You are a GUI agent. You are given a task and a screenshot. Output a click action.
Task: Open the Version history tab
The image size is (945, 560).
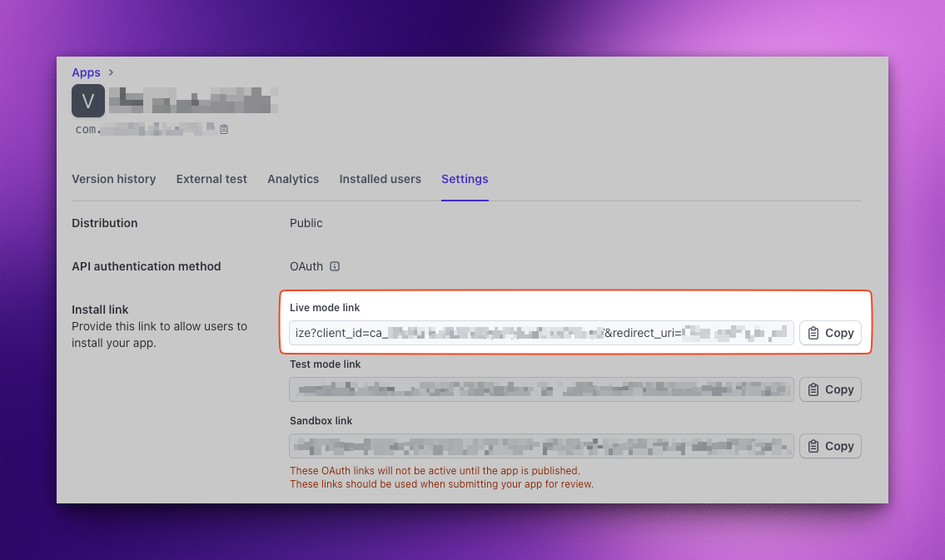point(114,179)
